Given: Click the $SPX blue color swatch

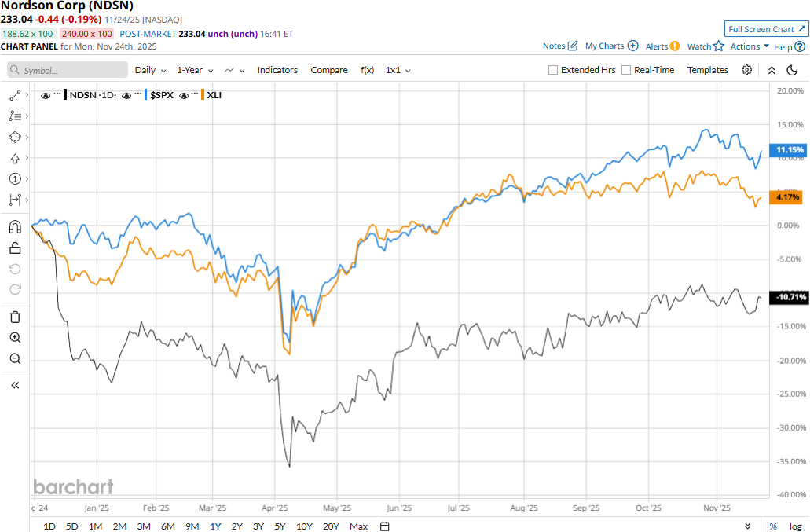Looking at the screenshot, I should pyautogui.click(x=146, y=95).
